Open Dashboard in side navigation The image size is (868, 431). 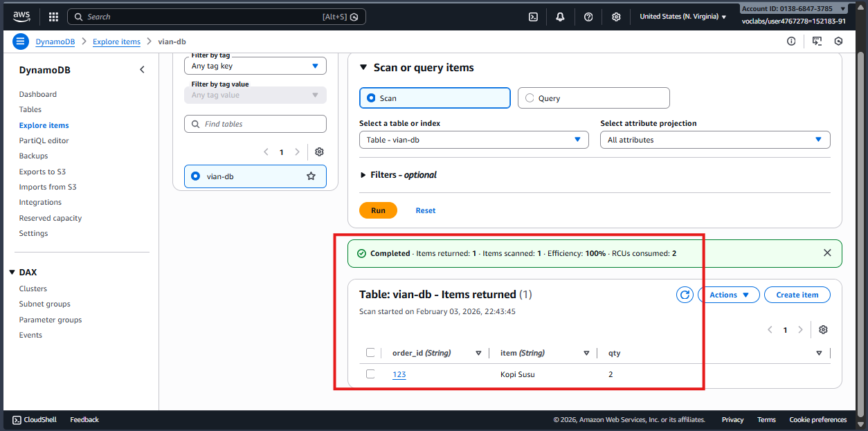coord(38,94)
